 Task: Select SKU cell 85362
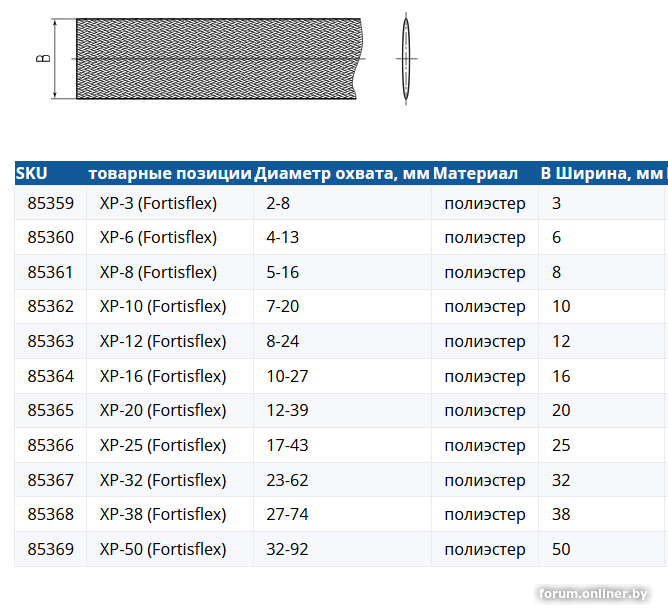point(51,306)
